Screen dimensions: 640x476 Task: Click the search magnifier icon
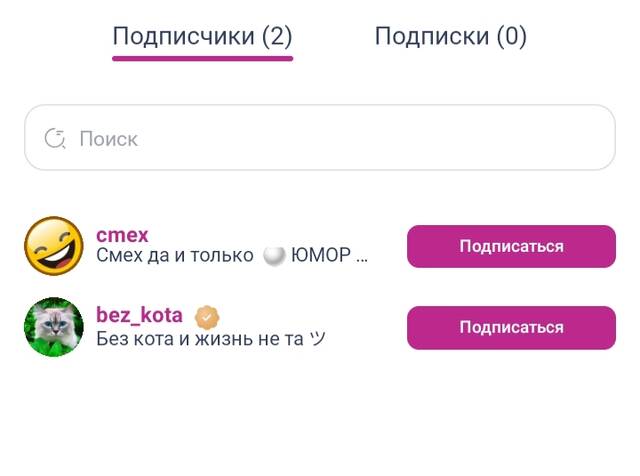pyautogui.click(x=55, y=138)
